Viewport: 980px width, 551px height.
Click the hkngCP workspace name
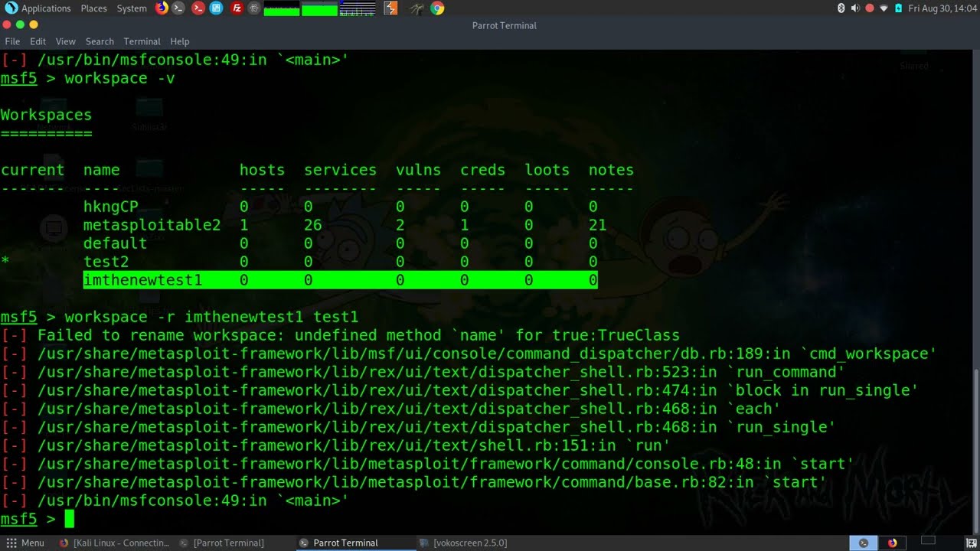pos(110,207)
